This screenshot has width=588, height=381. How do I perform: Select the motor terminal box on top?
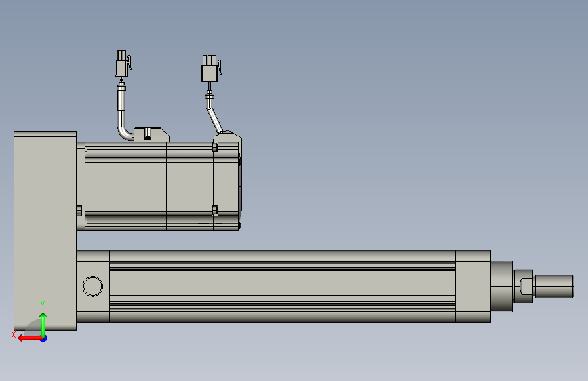click(151, 135)
